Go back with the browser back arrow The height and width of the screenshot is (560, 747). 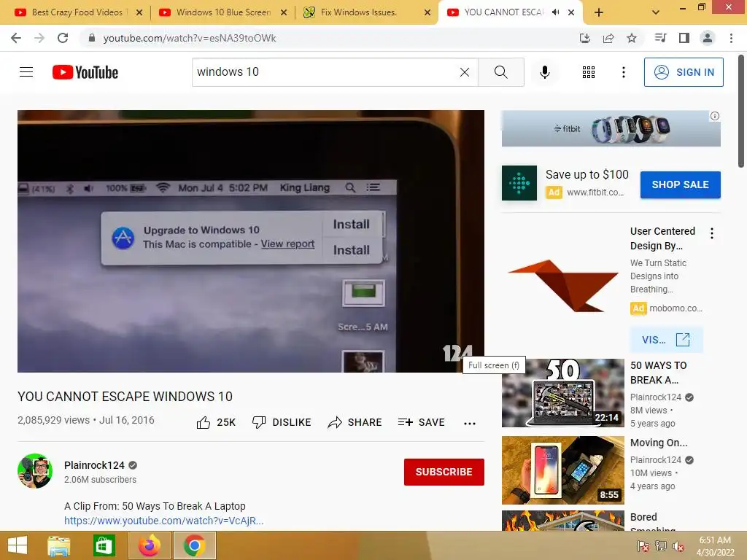(x=16, y=38)
